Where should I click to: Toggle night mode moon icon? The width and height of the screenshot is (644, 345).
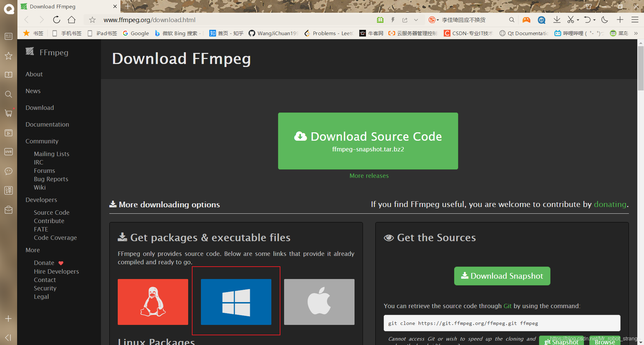tap(605, 20)
